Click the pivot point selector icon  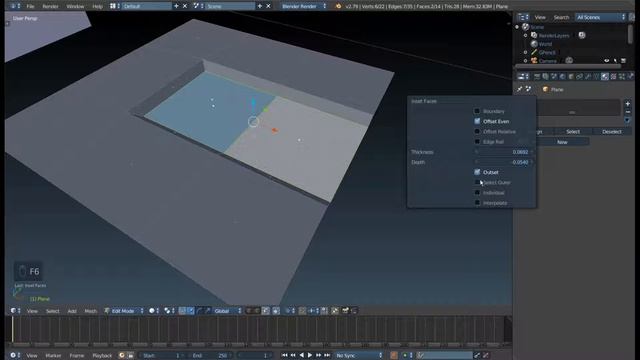coord(167,311)
